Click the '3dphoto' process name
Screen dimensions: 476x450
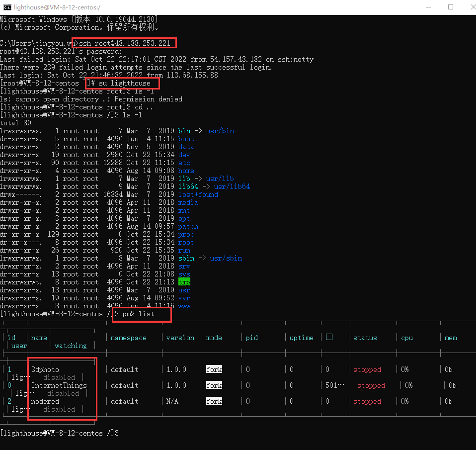click(x=45, y=369)
